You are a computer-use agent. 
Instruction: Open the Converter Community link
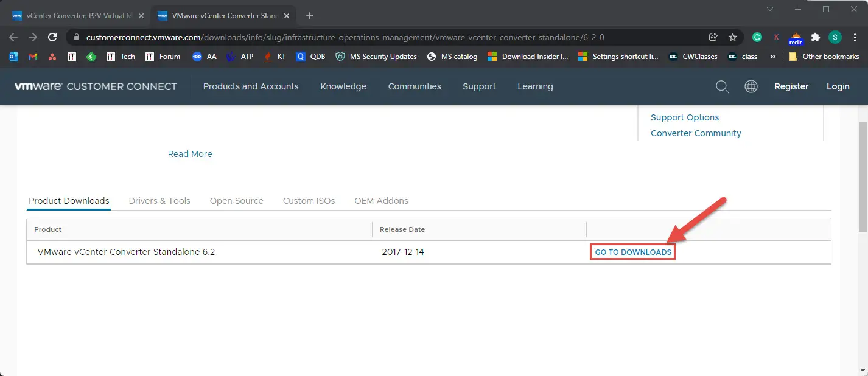[696, 133]
